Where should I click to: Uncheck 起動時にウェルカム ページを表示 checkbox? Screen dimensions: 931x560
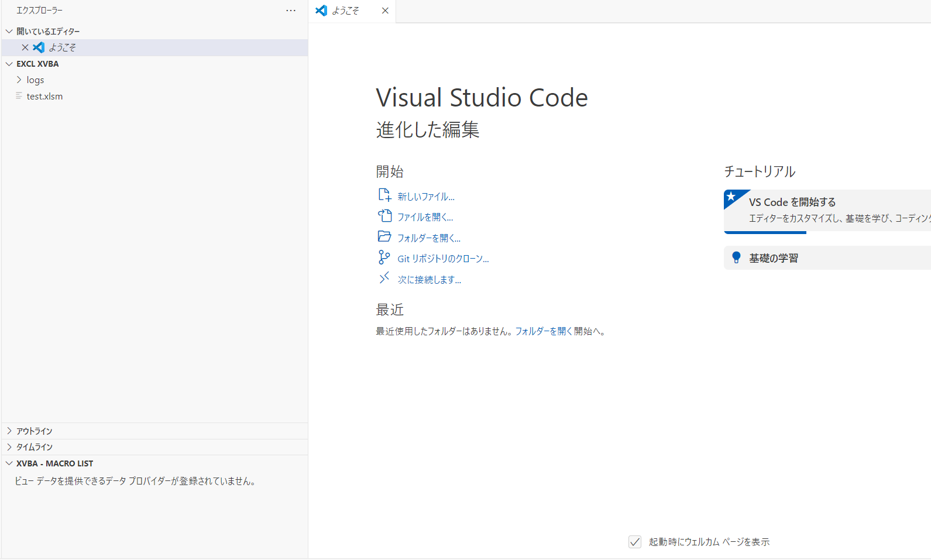tap(635, 542)
